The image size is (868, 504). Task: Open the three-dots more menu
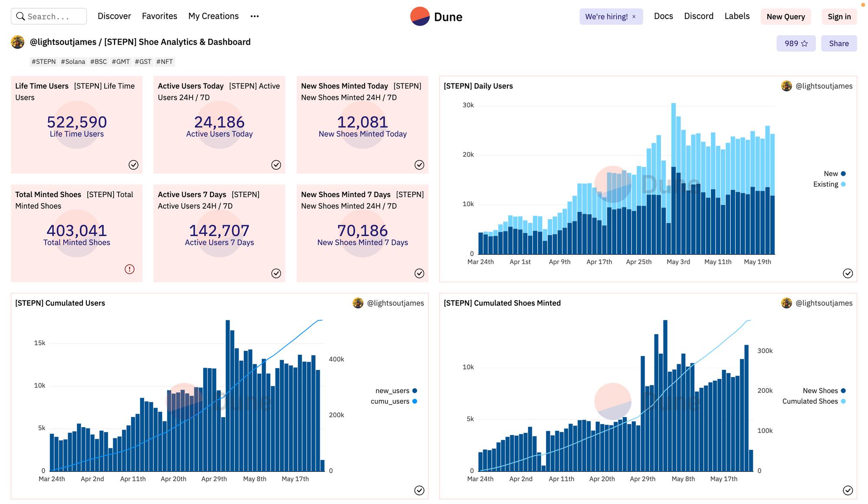pyautogui.click(x=255, y=16)
